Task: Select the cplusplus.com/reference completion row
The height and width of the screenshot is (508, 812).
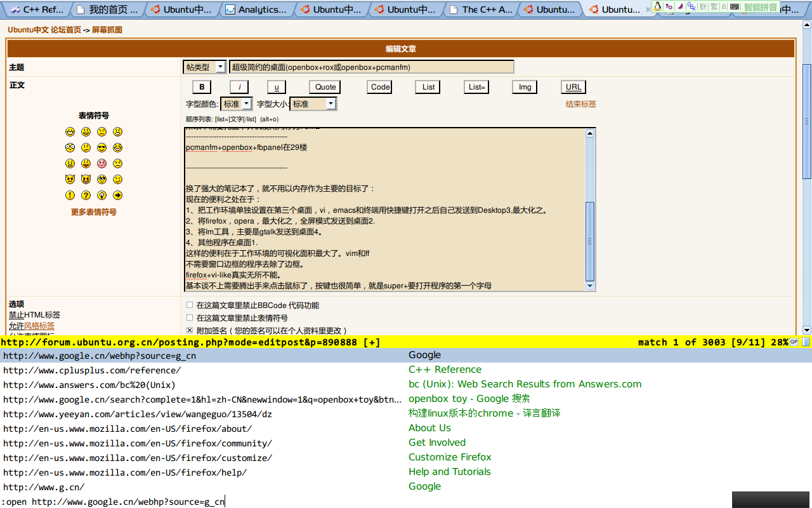Action: coord(406,370)
